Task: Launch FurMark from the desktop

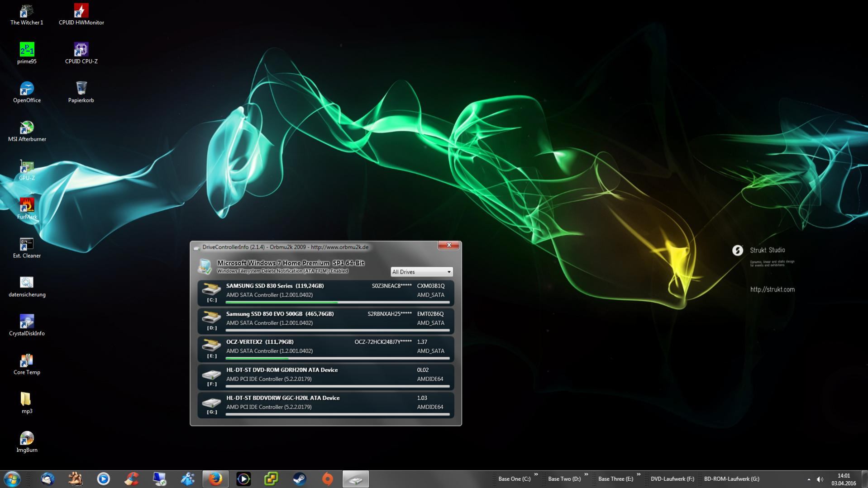Action: pos(27,209)
